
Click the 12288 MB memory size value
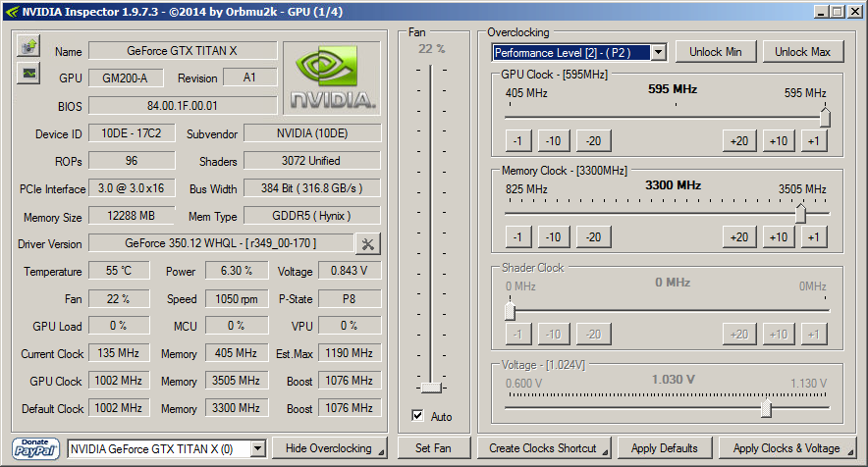point(132,216)
